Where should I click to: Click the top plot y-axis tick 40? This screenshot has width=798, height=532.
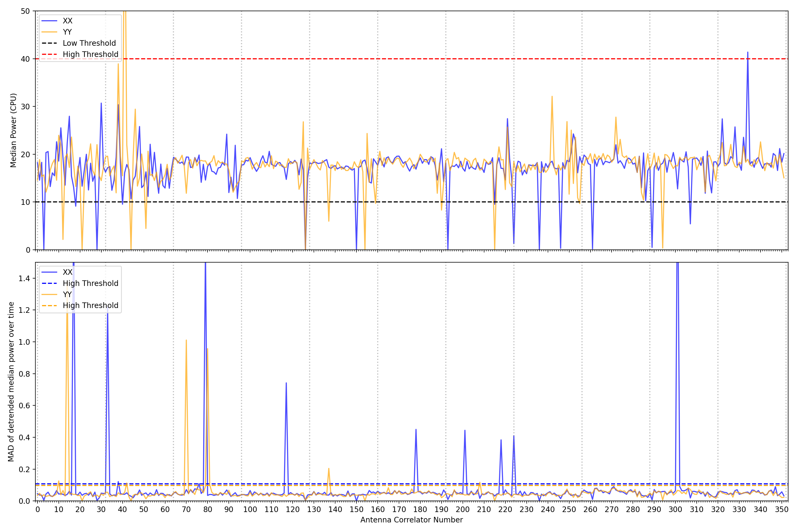pos(25,59)
